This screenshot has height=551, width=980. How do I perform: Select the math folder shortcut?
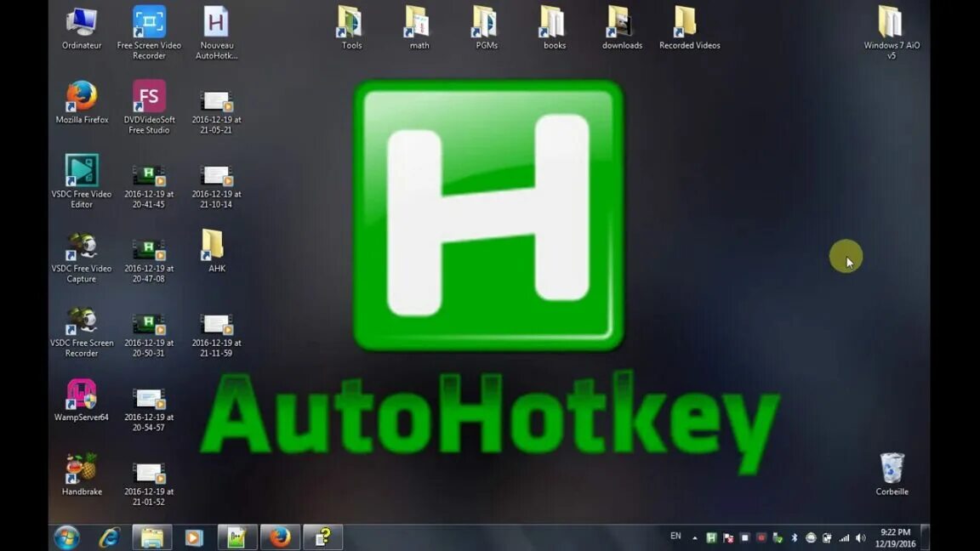[419, 28]
